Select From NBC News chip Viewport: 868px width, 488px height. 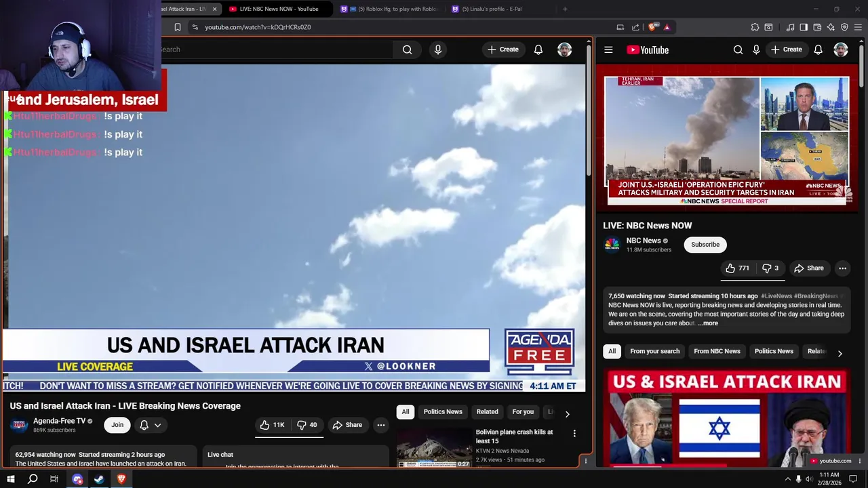point(717,351)
